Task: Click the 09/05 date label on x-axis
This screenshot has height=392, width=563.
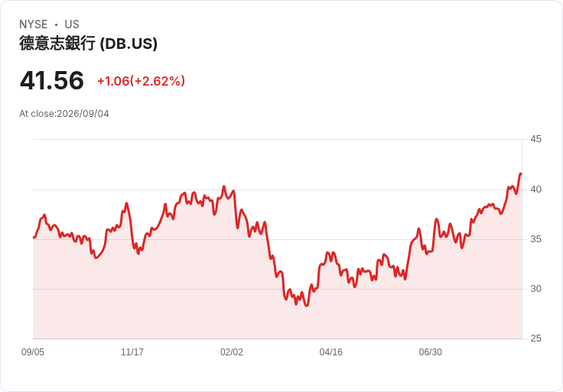Action: point(33,352)
